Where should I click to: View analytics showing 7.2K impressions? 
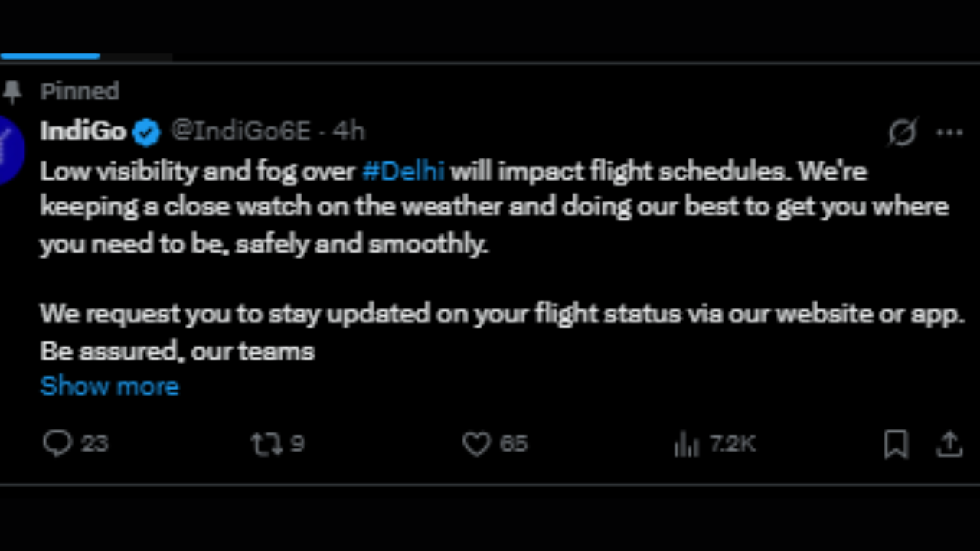[x=687, y=443]
